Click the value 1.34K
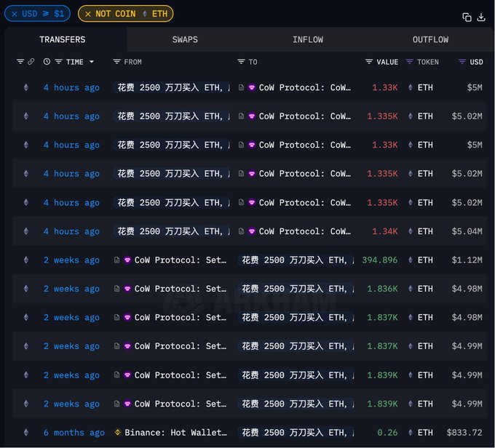 click(385, 231)
